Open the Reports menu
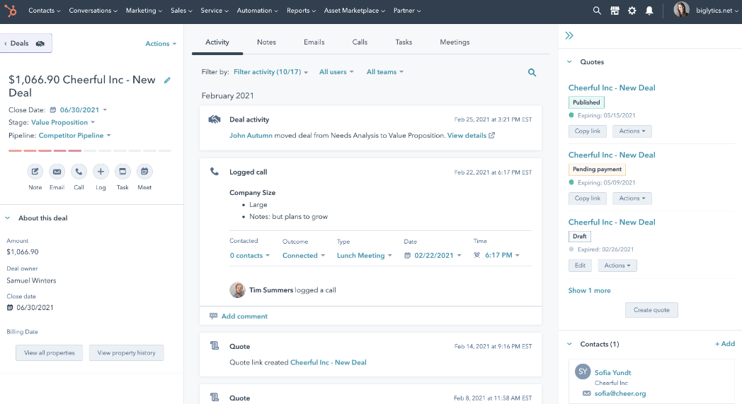 [x=301, y=10]
